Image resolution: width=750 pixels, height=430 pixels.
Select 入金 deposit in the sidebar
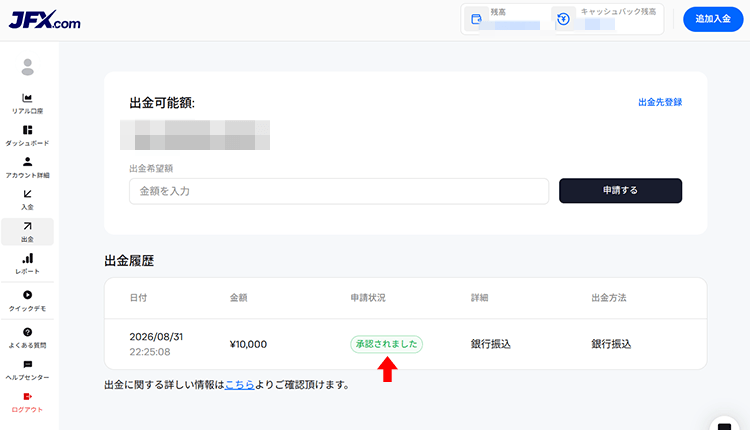27,200
